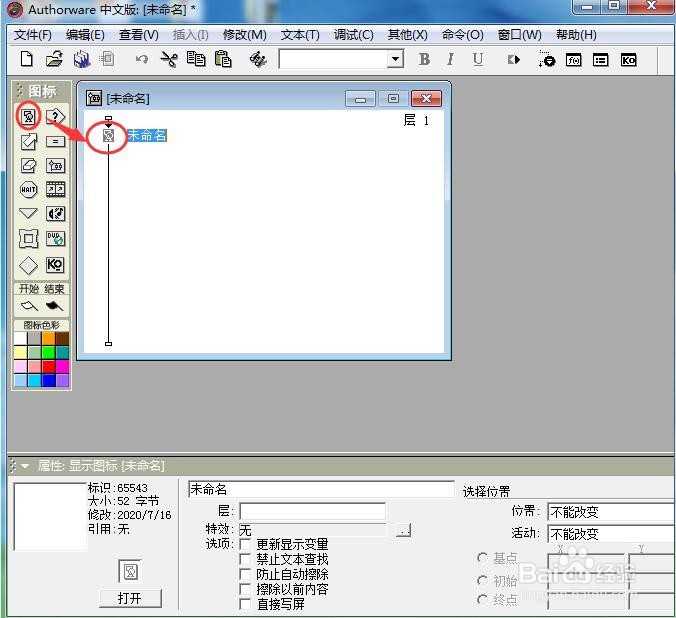Click the Cut scissors icon
The width and height of the screenshot is (676, 618).
coord(169,59)
